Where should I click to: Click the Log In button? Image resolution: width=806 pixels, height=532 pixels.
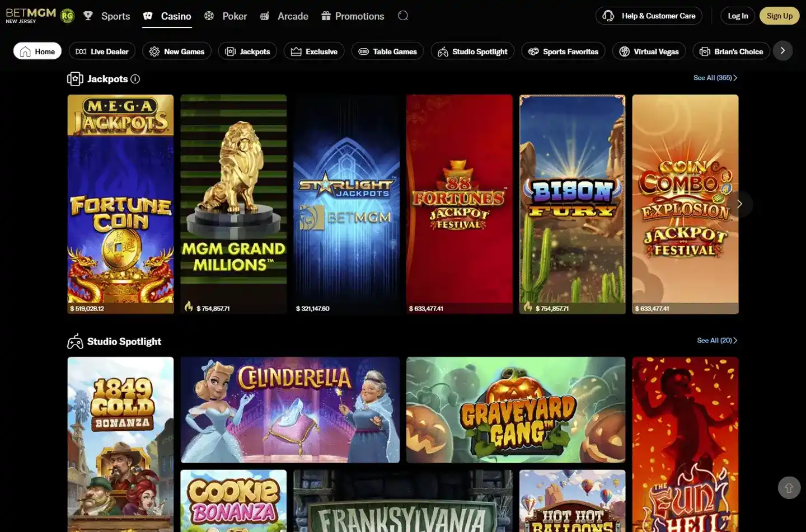[738, 16]
